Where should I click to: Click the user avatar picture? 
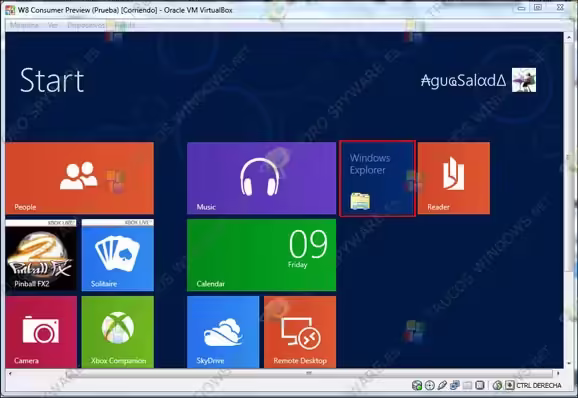click(524, 80)
